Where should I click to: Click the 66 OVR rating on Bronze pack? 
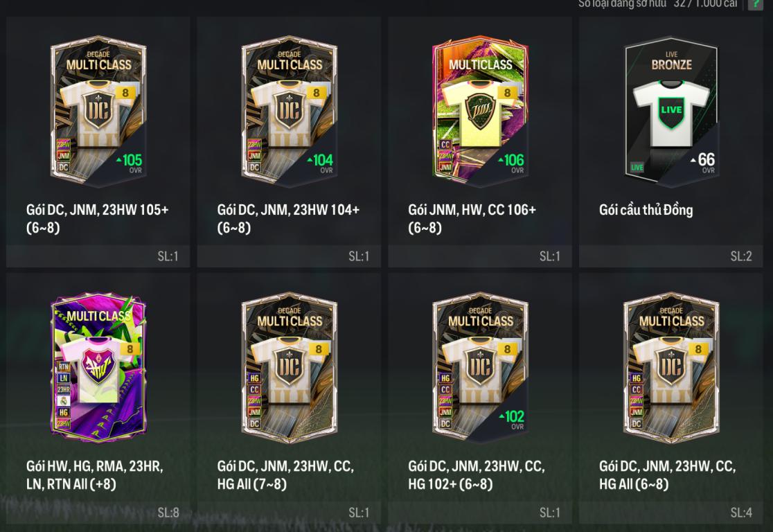704,163
